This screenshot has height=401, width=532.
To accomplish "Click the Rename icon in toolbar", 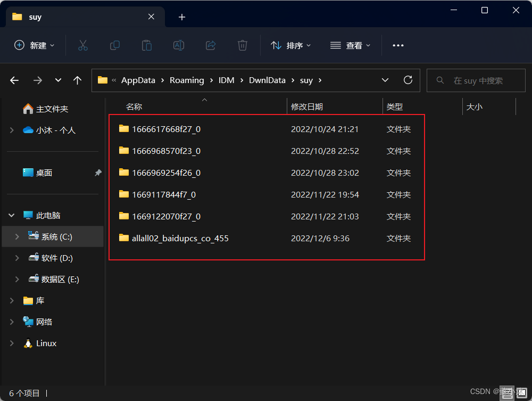I will [179, 45].
